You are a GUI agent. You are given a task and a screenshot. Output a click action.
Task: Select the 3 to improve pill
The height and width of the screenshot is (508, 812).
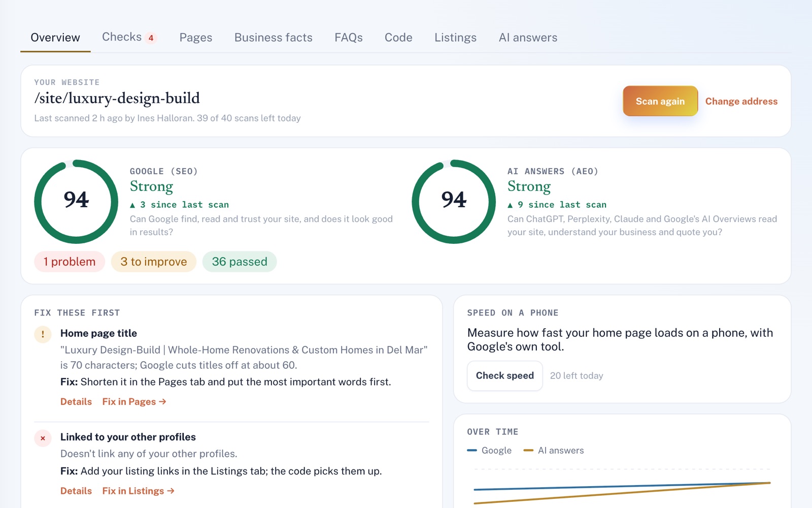154,262
